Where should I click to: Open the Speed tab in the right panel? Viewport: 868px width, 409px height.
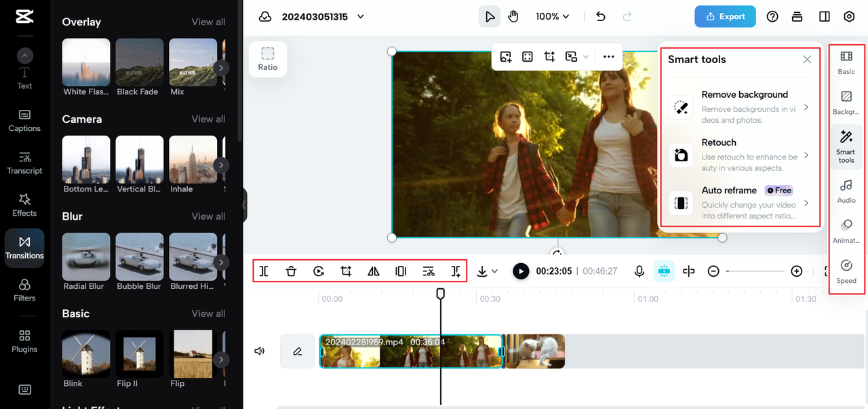tap(846, 271)
